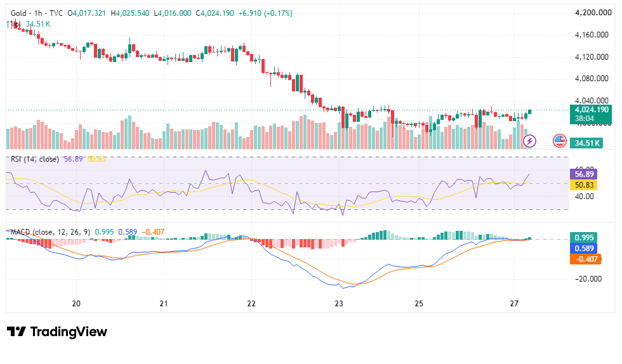The image size is (622, 364).
Task: Select the RSI (14, close) indicator label
Action: 34,159
